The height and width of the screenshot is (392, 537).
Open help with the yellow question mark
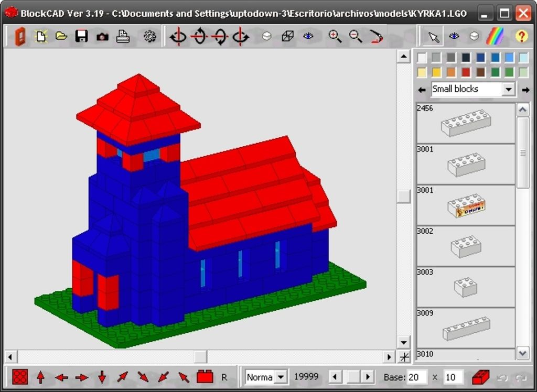pos(521,36)
